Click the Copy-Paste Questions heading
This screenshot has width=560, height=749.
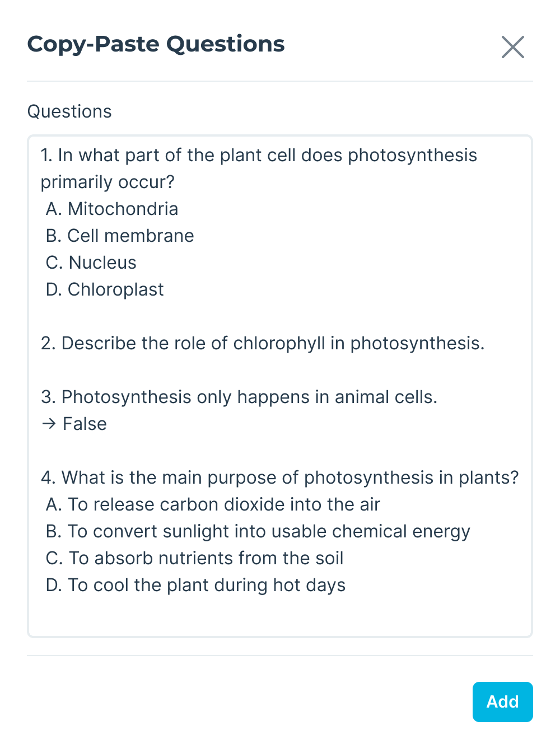(156, 44)
